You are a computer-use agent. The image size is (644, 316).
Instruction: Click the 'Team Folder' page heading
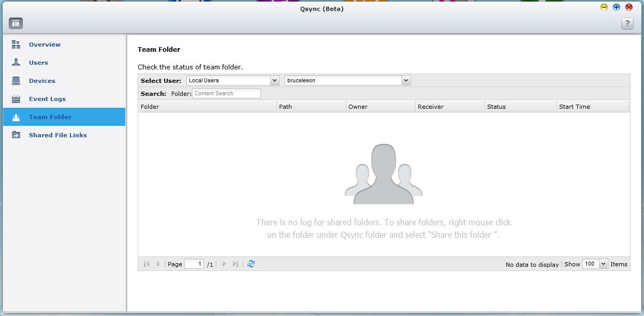coord(159,50)
